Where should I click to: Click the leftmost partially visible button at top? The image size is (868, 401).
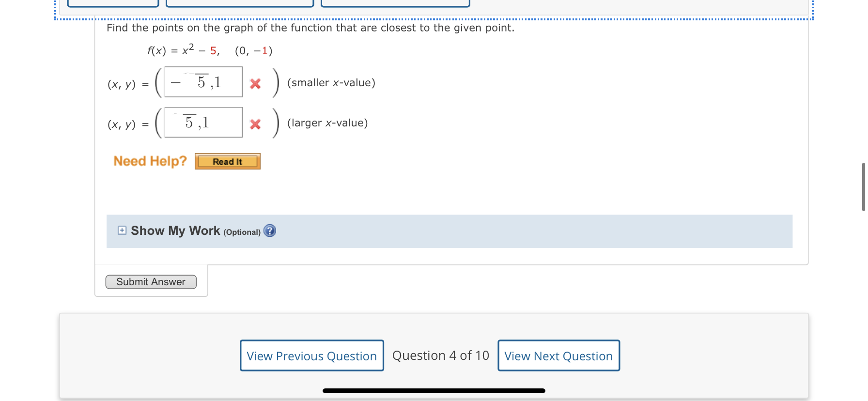click(x=112, y=3)
